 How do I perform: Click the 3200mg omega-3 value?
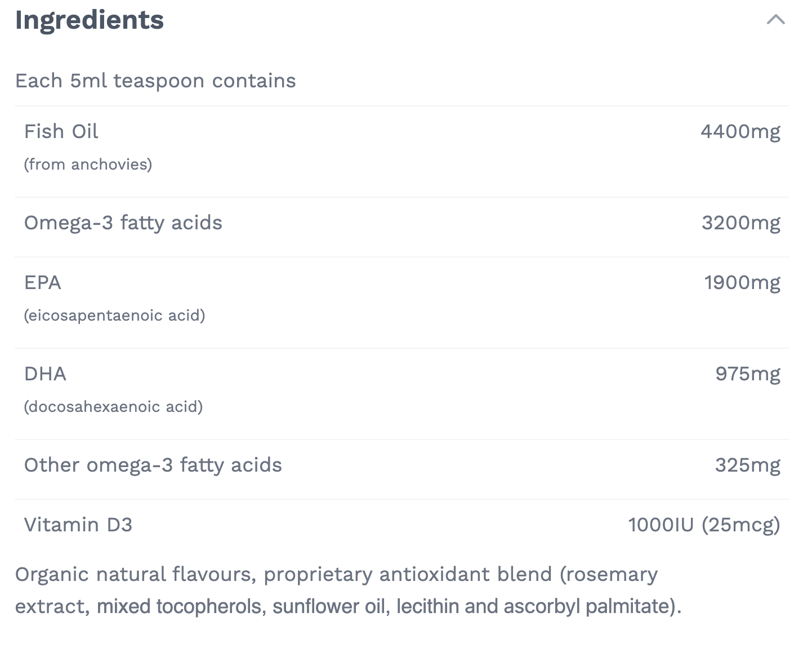[740, 223]
